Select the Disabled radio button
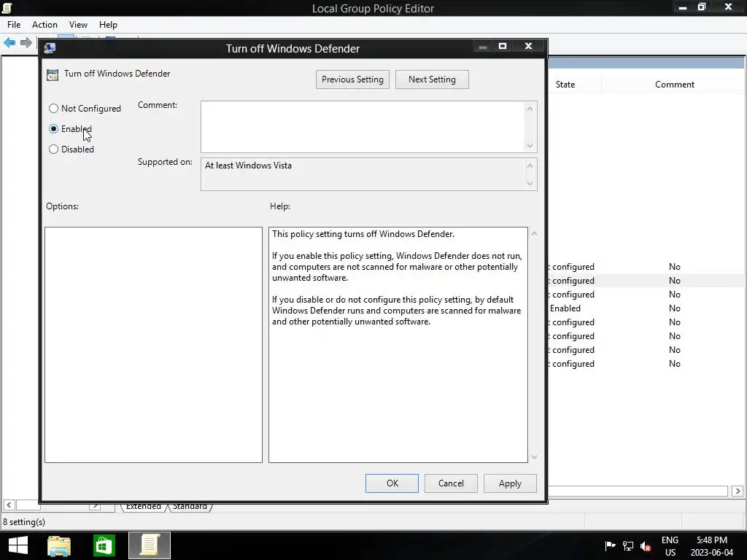 click(54, 149)
